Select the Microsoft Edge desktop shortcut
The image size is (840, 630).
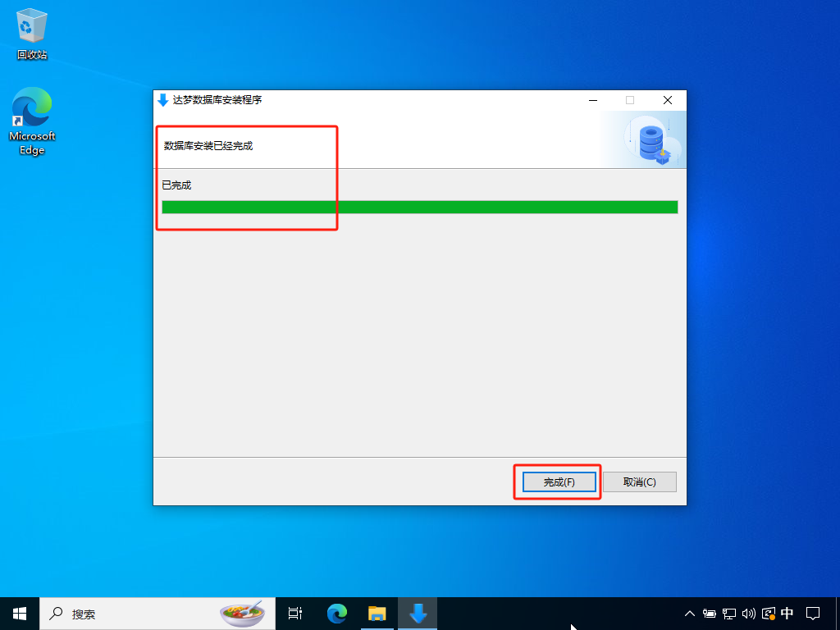[32, 121]
